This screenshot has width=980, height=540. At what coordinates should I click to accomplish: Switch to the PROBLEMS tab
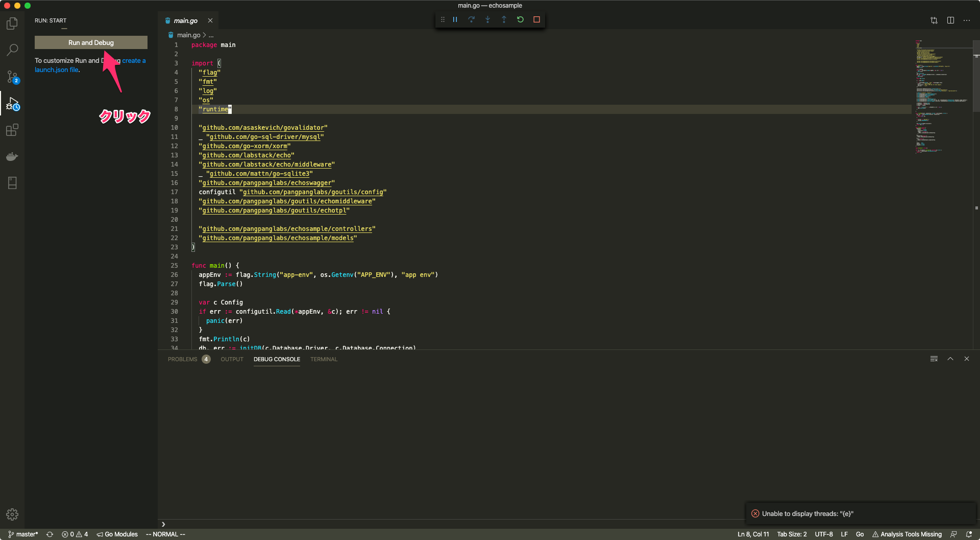[x=182, y=359]
